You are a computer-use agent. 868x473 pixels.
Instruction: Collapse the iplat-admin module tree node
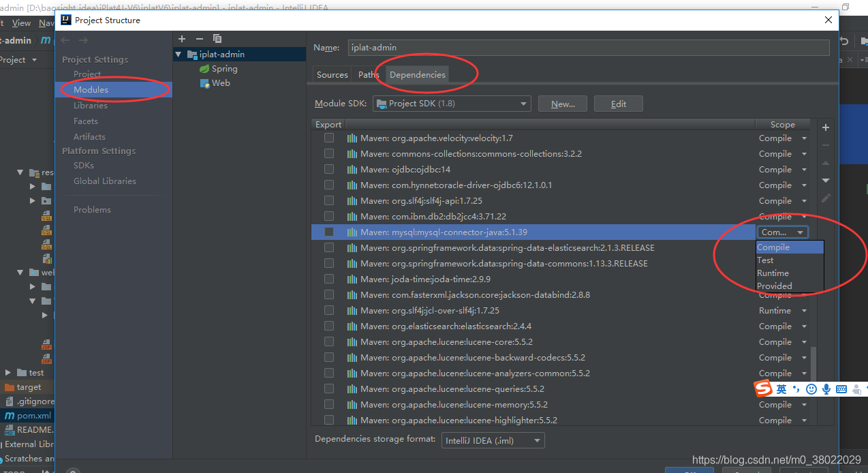tap(178, 54)
